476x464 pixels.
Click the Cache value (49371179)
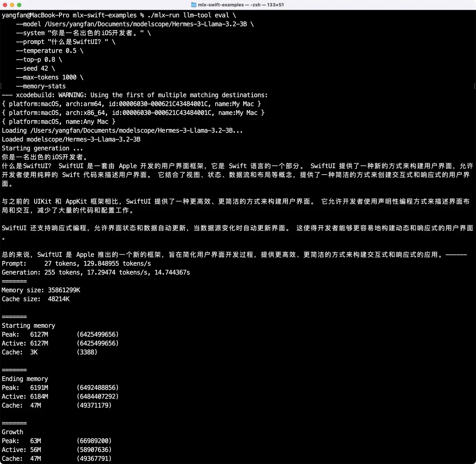tap(94, 405)
